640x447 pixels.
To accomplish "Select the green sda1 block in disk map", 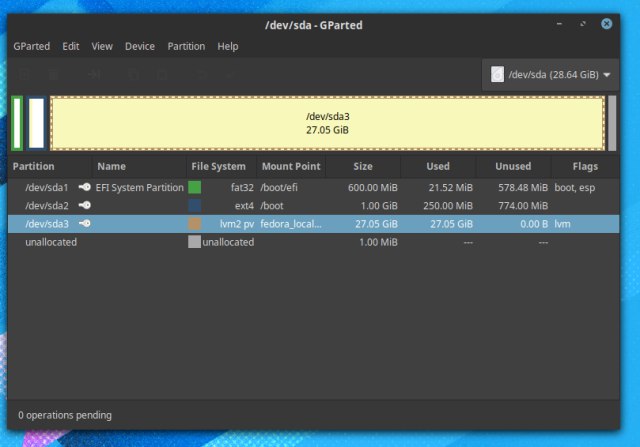I will click(x=17, y=123).
